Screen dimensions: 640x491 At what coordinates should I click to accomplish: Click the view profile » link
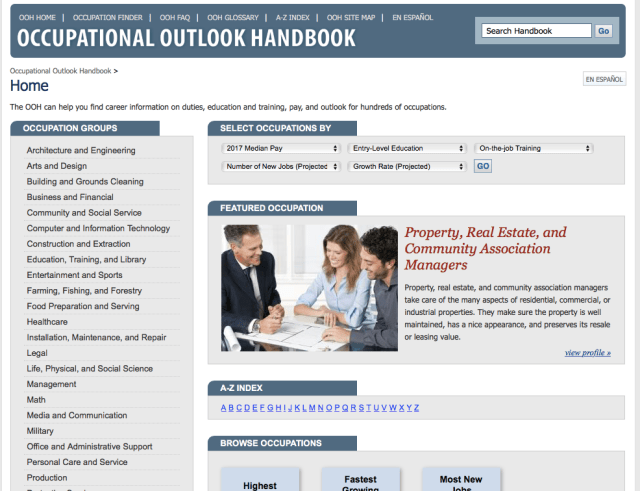pos(588,353)
